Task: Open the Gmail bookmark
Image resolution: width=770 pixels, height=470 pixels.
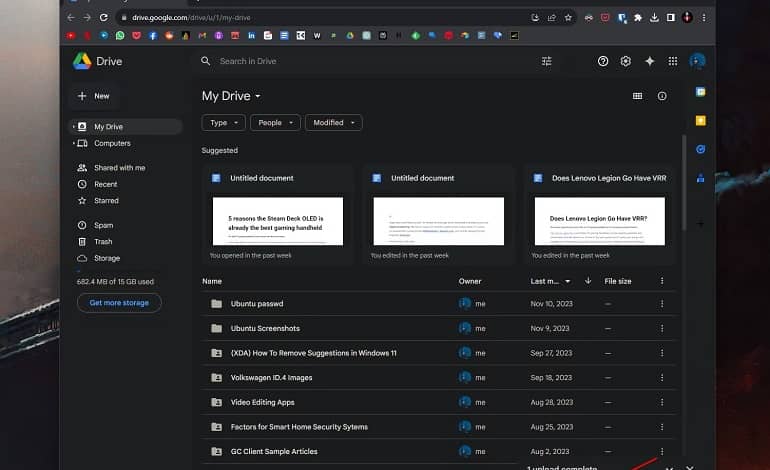Action: click(202, 35)
